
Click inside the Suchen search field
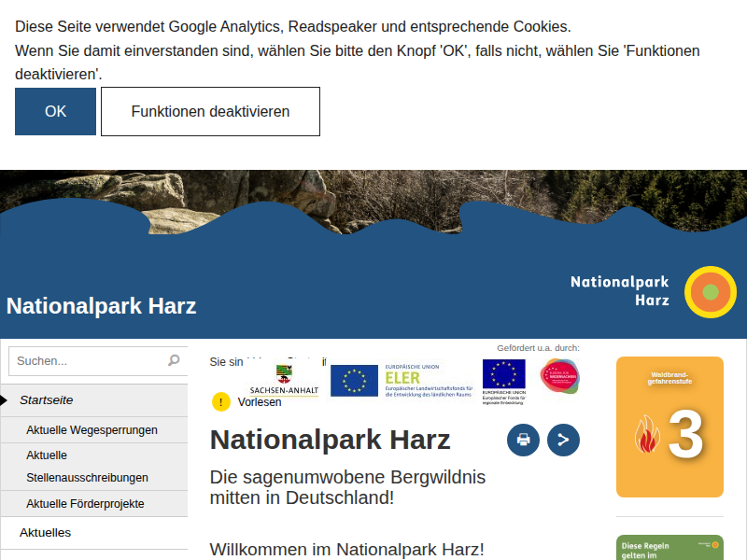84,360
